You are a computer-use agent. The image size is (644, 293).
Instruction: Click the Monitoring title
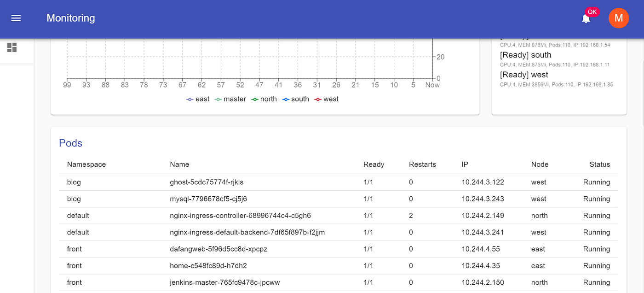click(71, 18)
